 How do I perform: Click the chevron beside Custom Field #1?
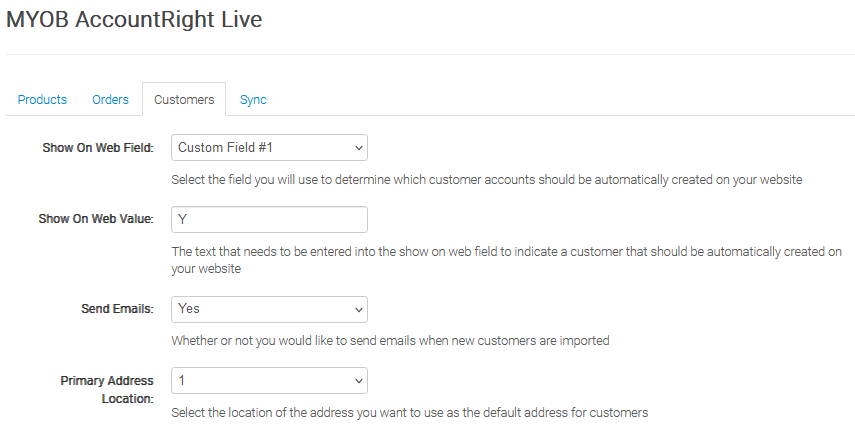pyautogui.click(x=359, y=148)
